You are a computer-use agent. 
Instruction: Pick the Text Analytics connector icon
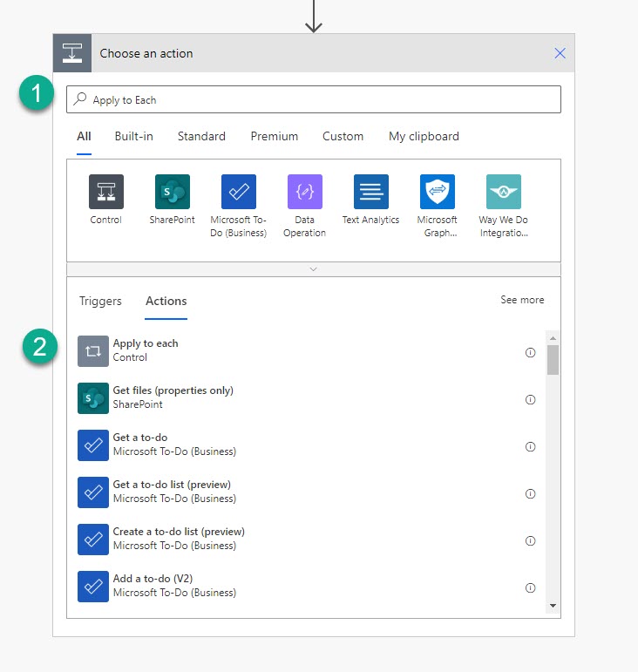[371, 192]
